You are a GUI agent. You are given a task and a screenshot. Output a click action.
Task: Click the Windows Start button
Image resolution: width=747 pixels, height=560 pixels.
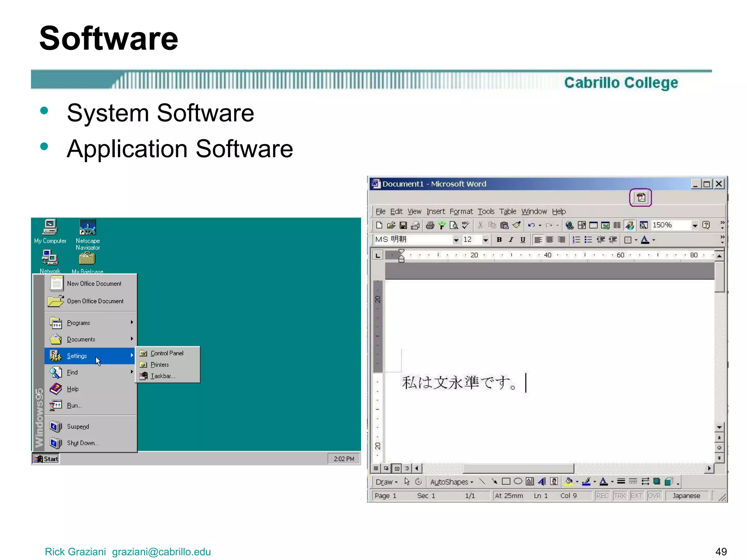(x=46, y=459)
